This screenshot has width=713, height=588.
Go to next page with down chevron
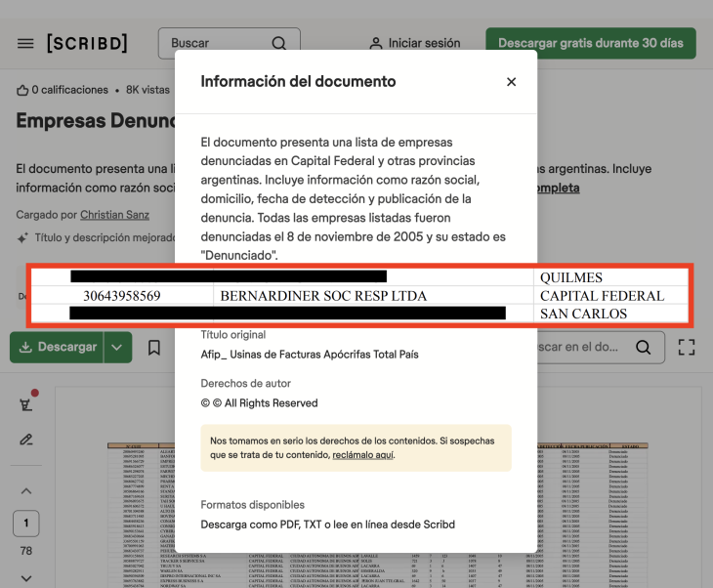point(26,577)
